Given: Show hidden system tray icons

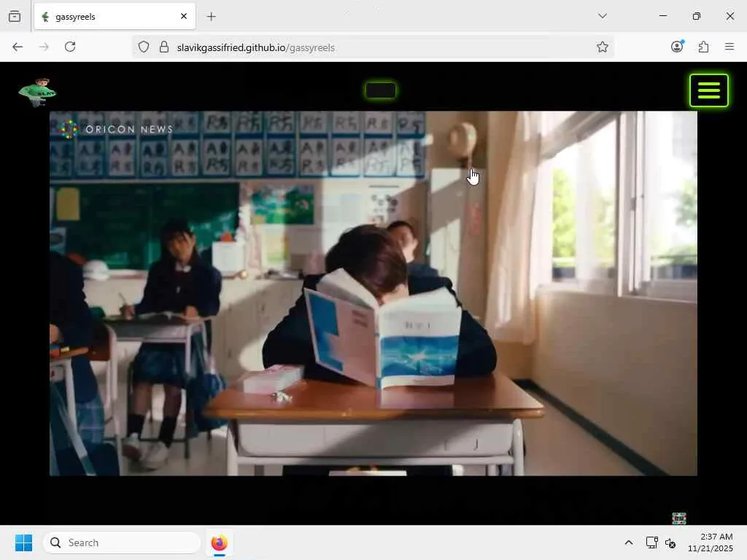Looking at the screenshot, I should pos(629,542).
